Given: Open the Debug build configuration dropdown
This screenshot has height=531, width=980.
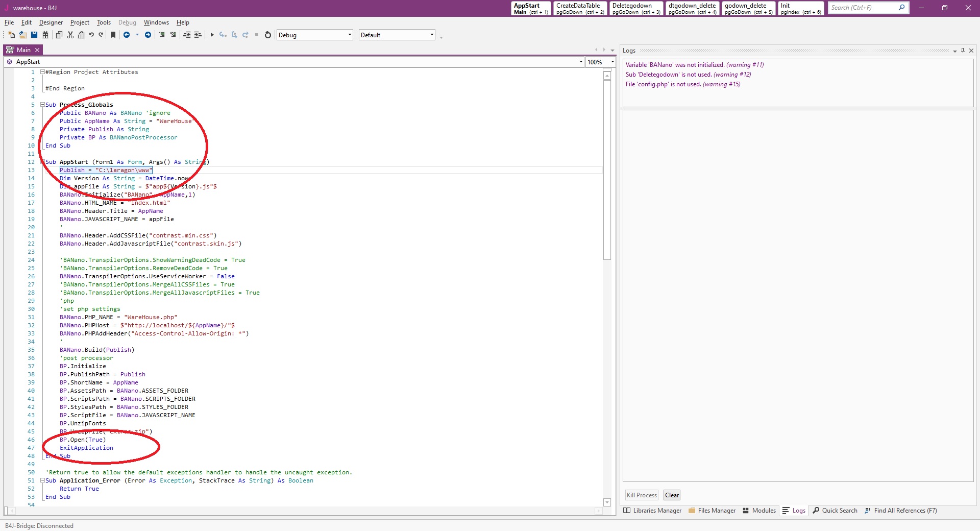Looking at the screenshot, I should [350, 35].
